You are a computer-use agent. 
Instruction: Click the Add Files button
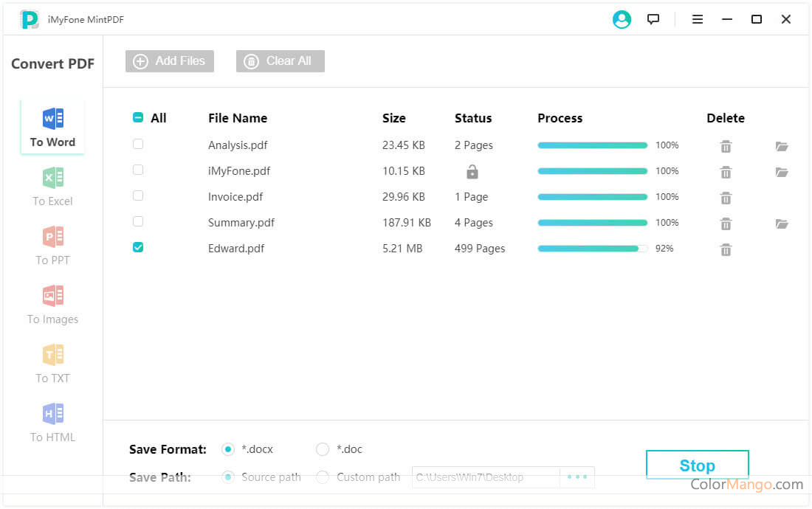170,61
